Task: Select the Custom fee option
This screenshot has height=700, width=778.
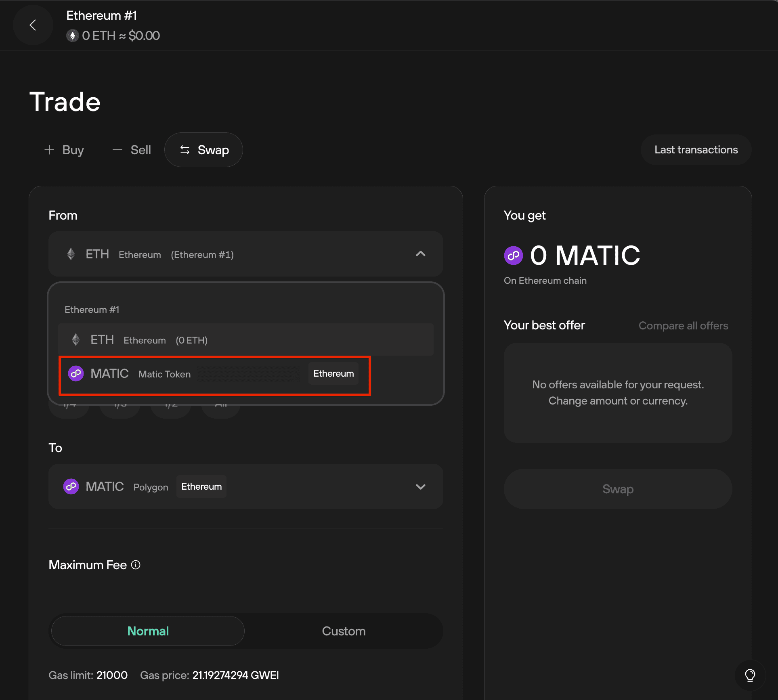Action: [x=344, y=631]
